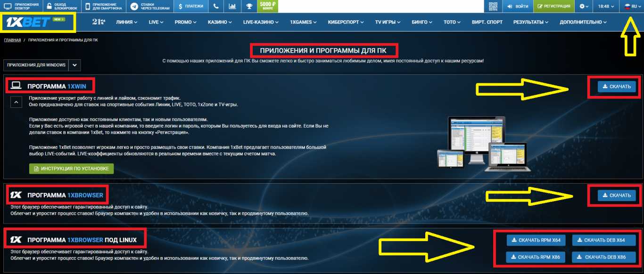Click the phone callback icon

(x=216, y=6)
